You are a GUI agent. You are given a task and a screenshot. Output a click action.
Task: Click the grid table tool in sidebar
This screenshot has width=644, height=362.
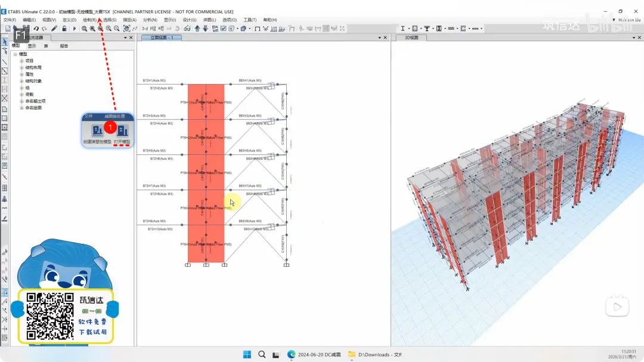tap(5, 188)
